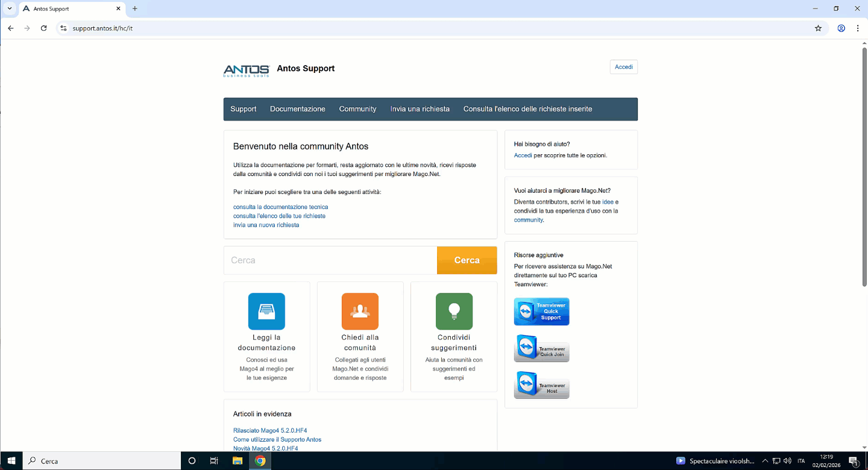Open the Chrome profile icon
868x470 pixels.
841,28
